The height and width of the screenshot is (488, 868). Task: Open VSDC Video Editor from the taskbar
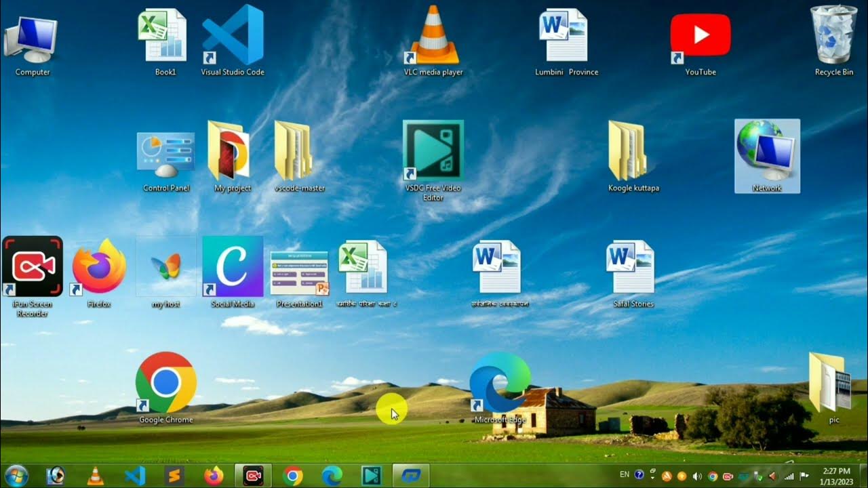[x=372, y=476]
